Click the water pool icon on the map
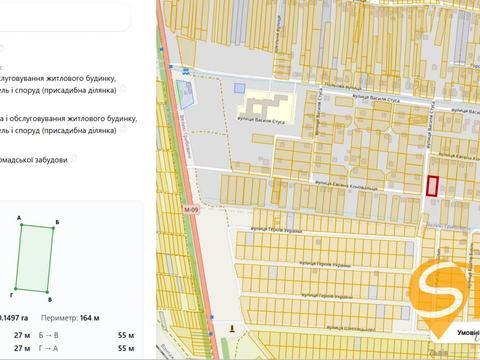480x360 pixels. click(186, 71)
